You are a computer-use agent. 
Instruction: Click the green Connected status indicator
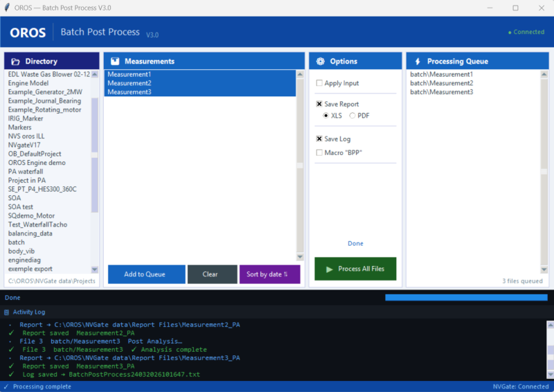pyautogui.click(x=526, y=33)
